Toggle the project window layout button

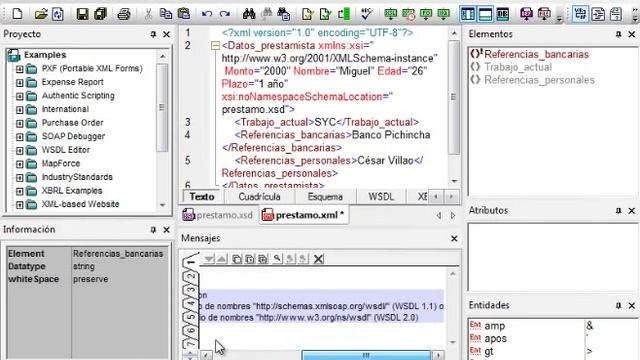468,14
